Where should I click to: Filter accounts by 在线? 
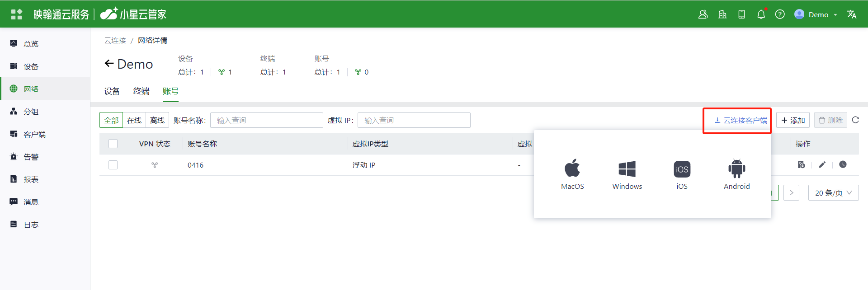click(134, 120)
